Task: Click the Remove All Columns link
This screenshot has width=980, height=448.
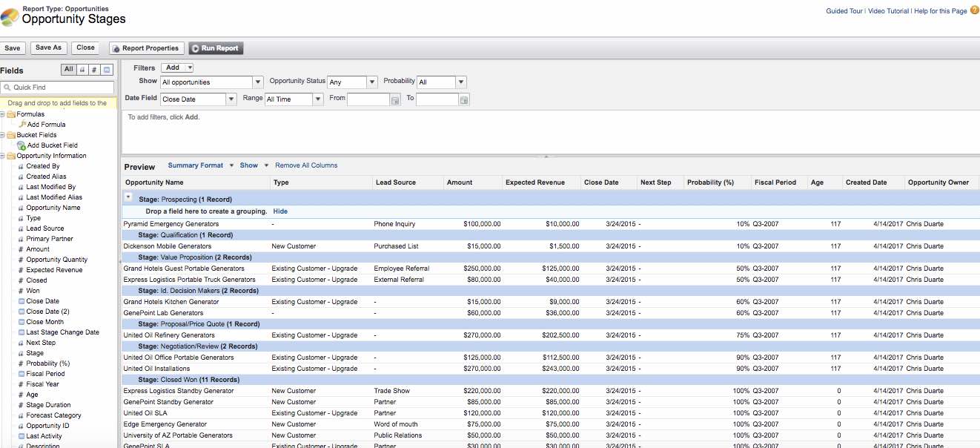Action: click(306, 165)
